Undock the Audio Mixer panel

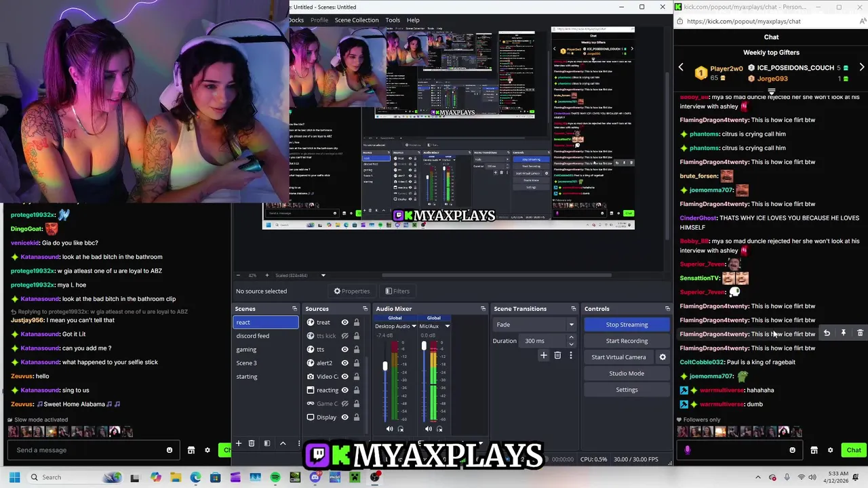pos(483,308)
